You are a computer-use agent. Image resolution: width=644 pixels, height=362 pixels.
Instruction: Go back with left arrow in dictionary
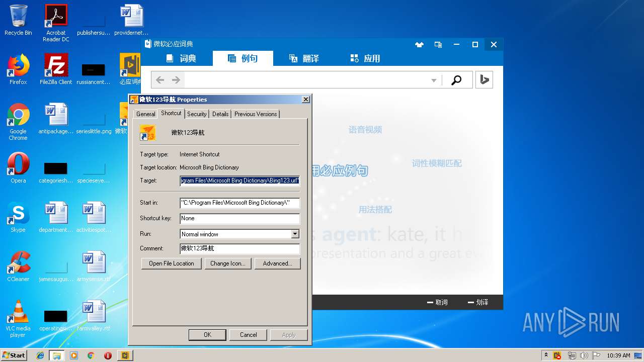pyautogui.click(x=160, y=80)
